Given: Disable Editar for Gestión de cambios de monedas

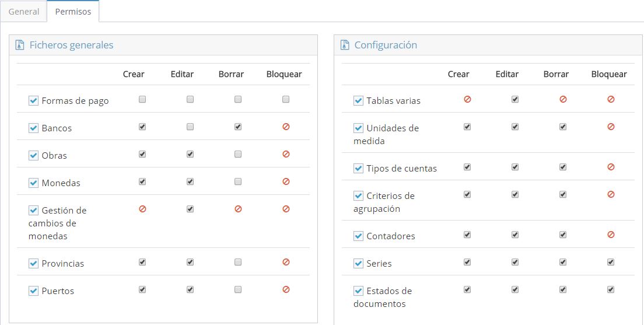Looking at the screenshot, I should [190, 209].
